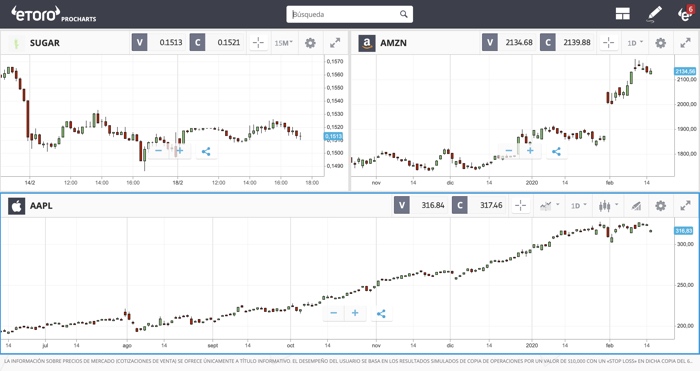700x371 pixels.
Task: Open eToro notifications icon with badge
Action: click(x=685, y=14)
